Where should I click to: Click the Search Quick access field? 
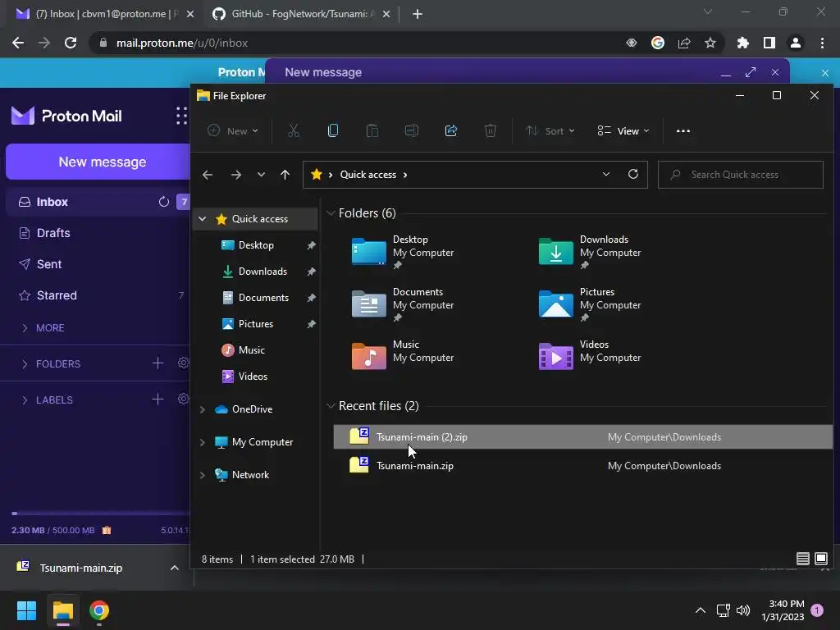coord(741,175)
